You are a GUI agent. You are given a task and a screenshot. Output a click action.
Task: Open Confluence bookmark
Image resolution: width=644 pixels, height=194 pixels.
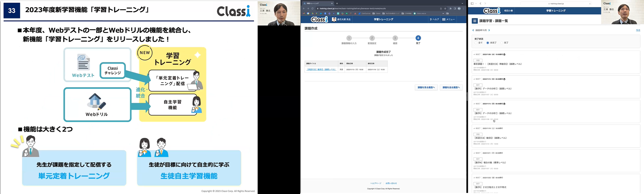[x=364, y=13]
